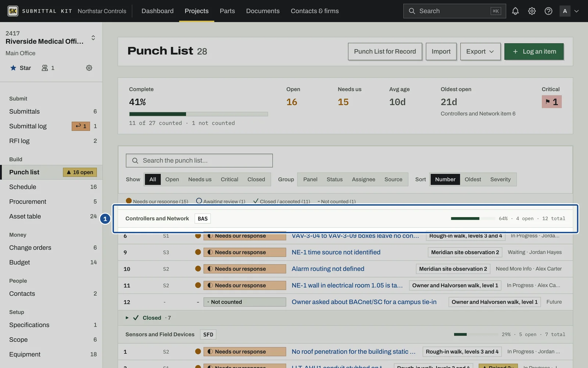The height and width of the screenshot is (368, 588).
Task: Click Log an item button
Action: pyautogui.click(x=534, y=52)
